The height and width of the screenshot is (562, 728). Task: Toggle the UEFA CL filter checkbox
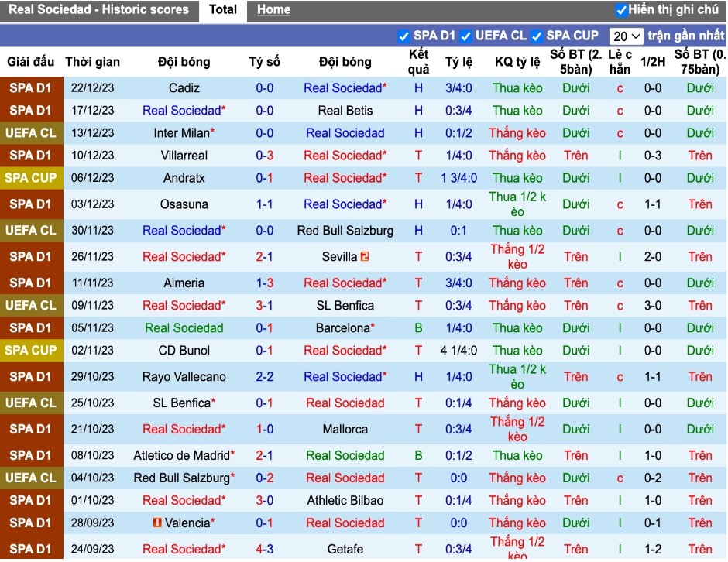pos(465,36)
